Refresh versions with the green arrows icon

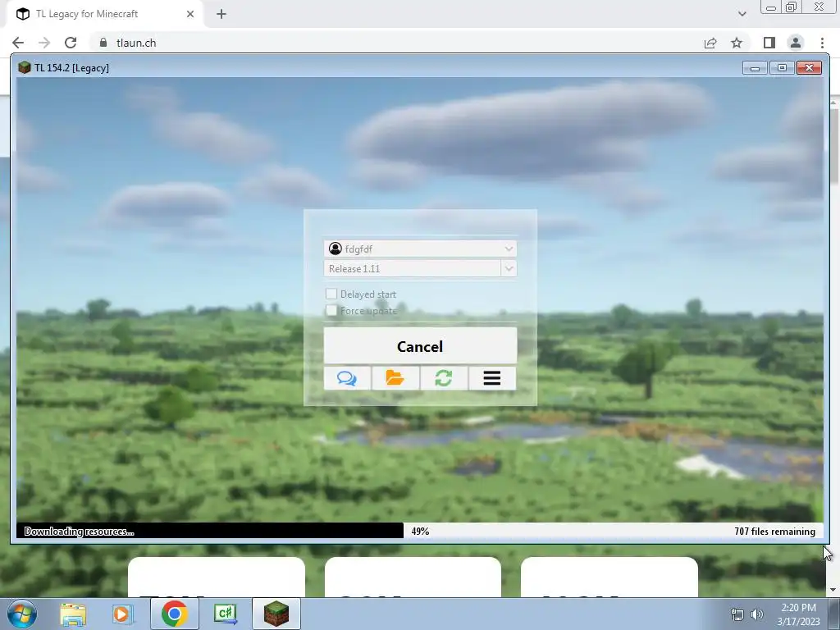[444, 378]
